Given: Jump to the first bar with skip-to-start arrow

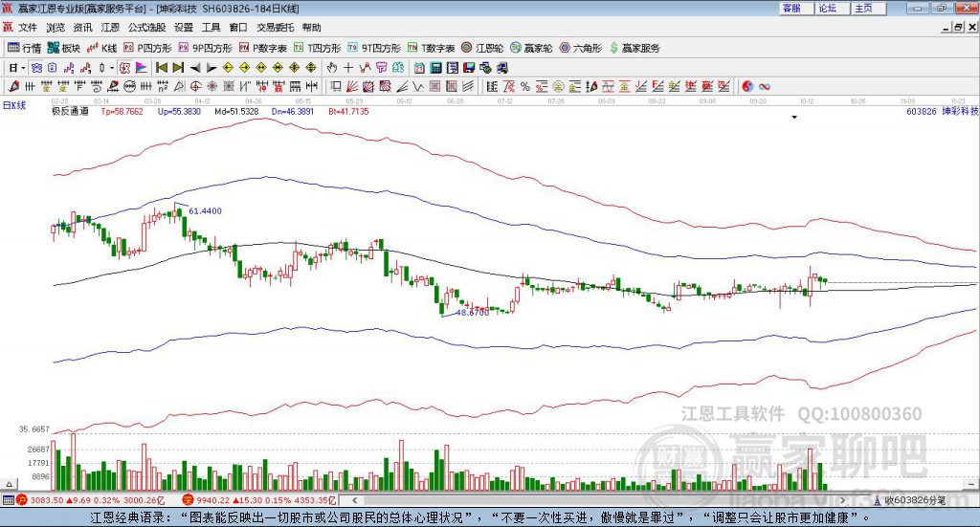Looking at the screenshot, I should [162, 68].
